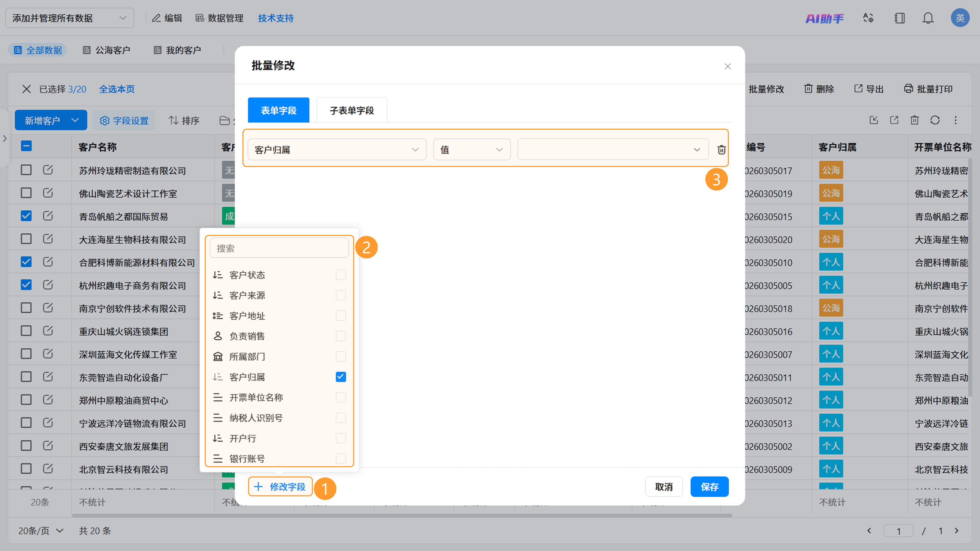Image resolution: width=980 pixels, height=551 pixels.
Task: Check 客户来源 in field list
Action: [x=340, y=295]
